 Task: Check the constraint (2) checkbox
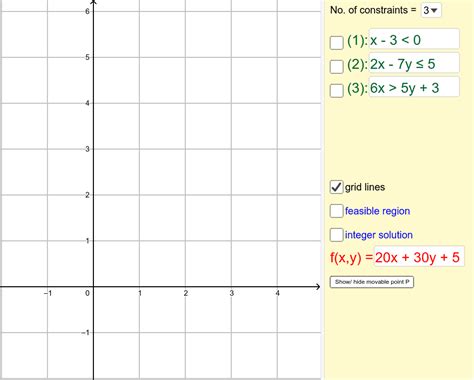tap(336, 66)
